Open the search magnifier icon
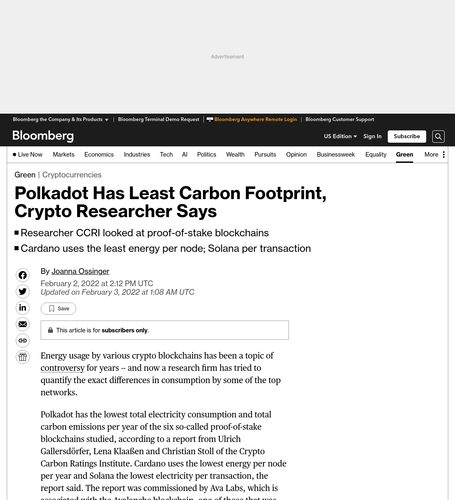 tap(438, 136)
